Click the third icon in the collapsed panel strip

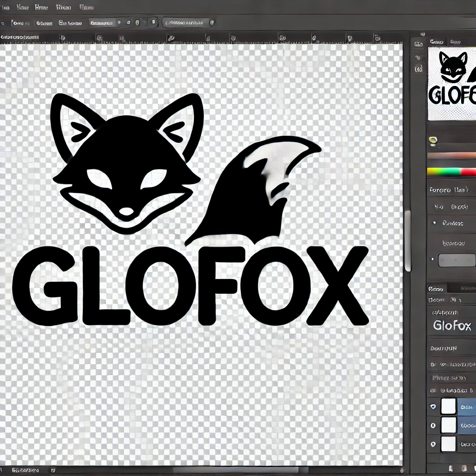pos(419,70)
